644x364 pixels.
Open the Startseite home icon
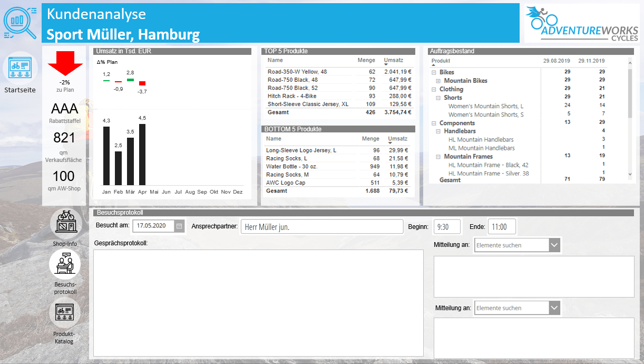(20, 68)
